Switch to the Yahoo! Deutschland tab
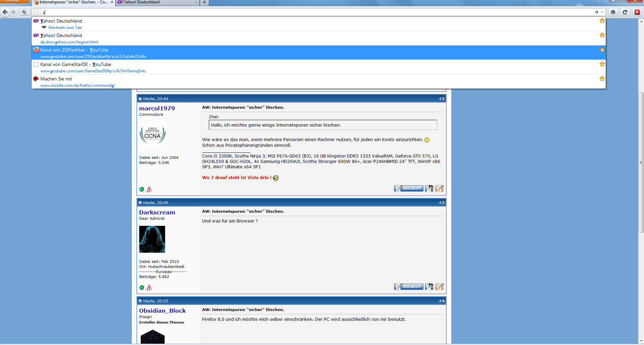 (x=157, y=2)
